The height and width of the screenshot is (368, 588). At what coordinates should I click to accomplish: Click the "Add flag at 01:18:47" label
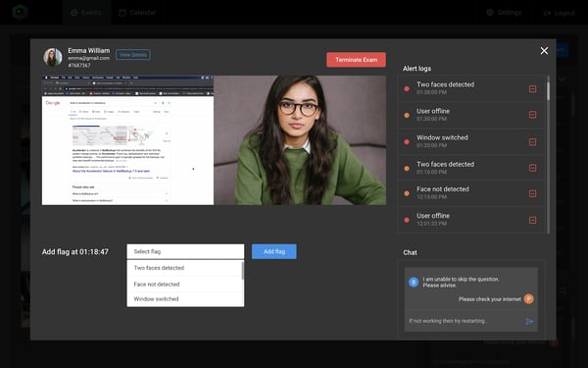click(x=75, y=252)
